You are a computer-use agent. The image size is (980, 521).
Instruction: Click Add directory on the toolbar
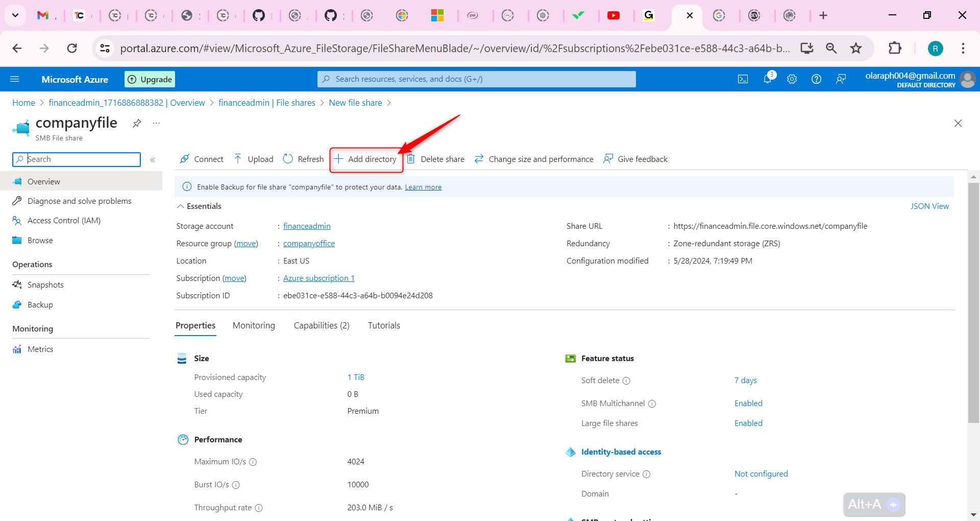(366, 159)
